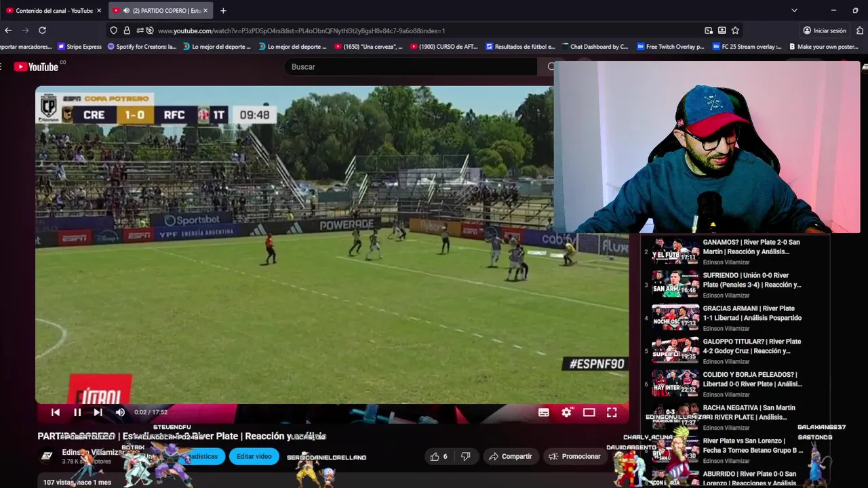Open Edinson Villamizar channel avatar
This screenshot has width=868, height=488.
coord(47,456)
